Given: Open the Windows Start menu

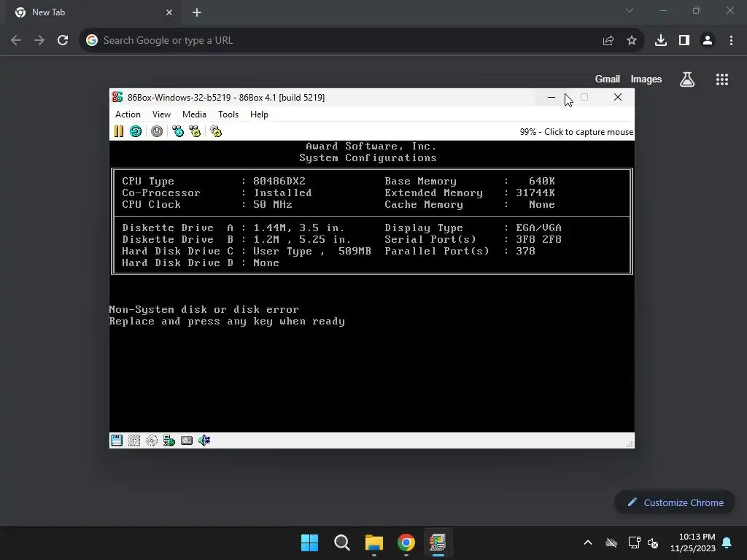Looking at the screenshot, I should click(309, 542).
